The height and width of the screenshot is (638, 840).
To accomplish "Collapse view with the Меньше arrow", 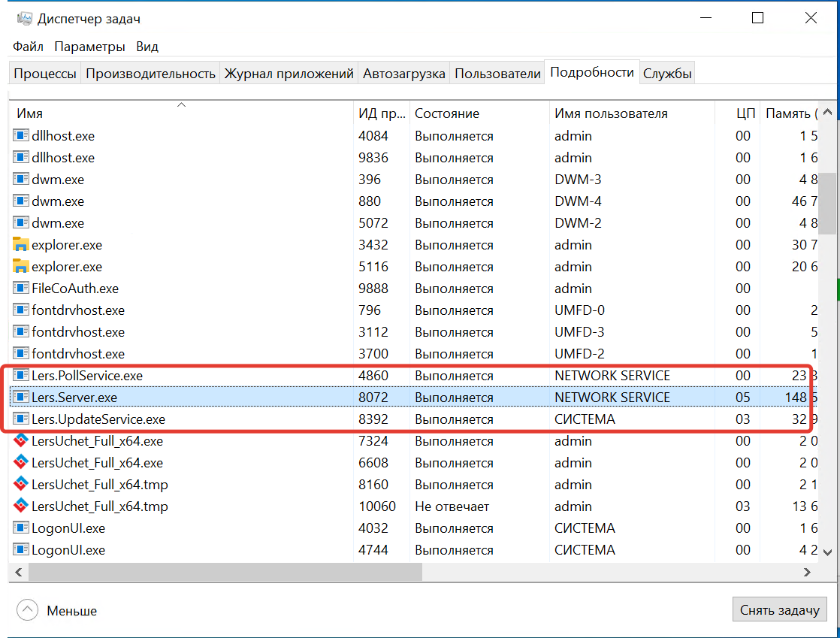I will [27, 609].
